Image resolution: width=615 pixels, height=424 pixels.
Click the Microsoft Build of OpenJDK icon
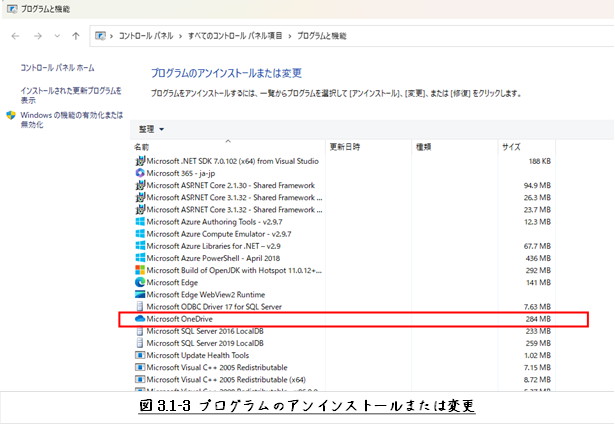click(x=140, y=270)
